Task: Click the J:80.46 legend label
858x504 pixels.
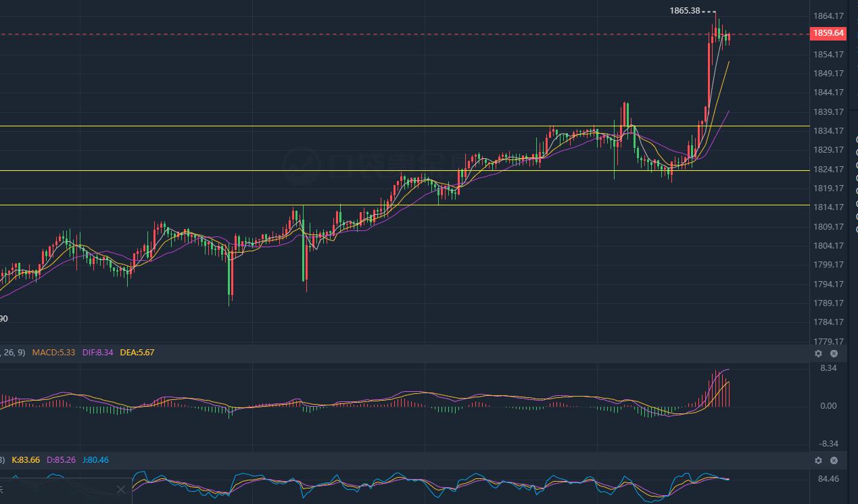Action: [95, 460]
